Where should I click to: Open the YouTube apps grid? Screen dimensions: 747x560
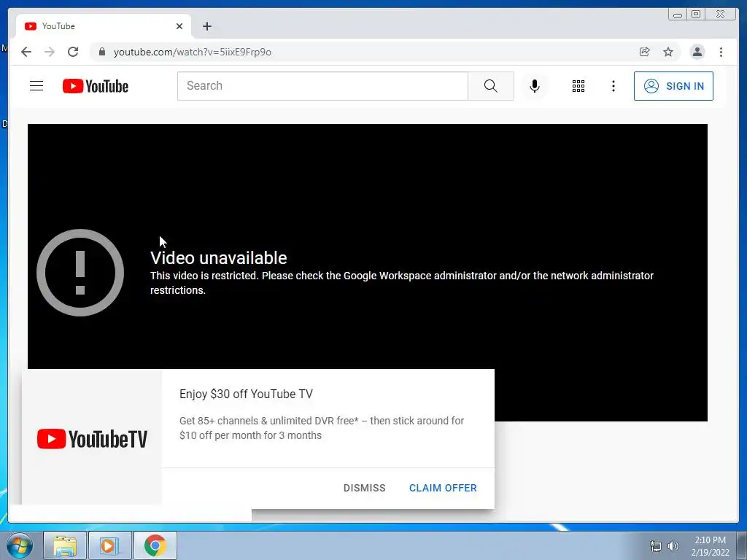578,86
